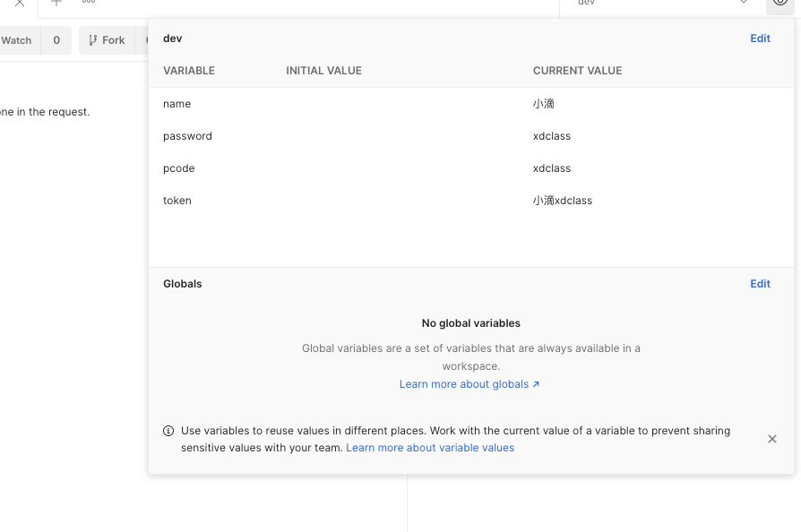Open the tab overflow three-dots menu

(89, 2)
